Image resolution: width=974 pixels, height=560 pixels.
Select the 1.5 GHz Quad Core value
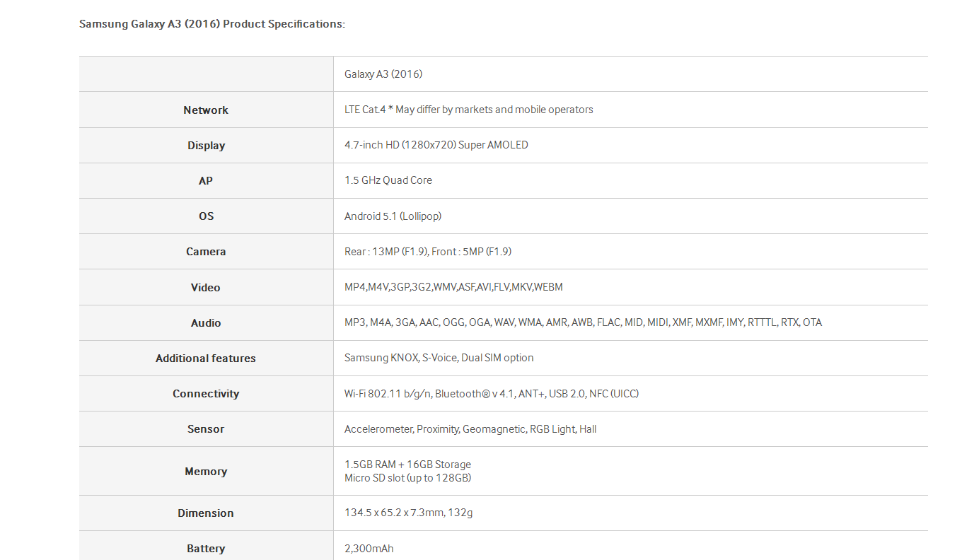point(388,180)
